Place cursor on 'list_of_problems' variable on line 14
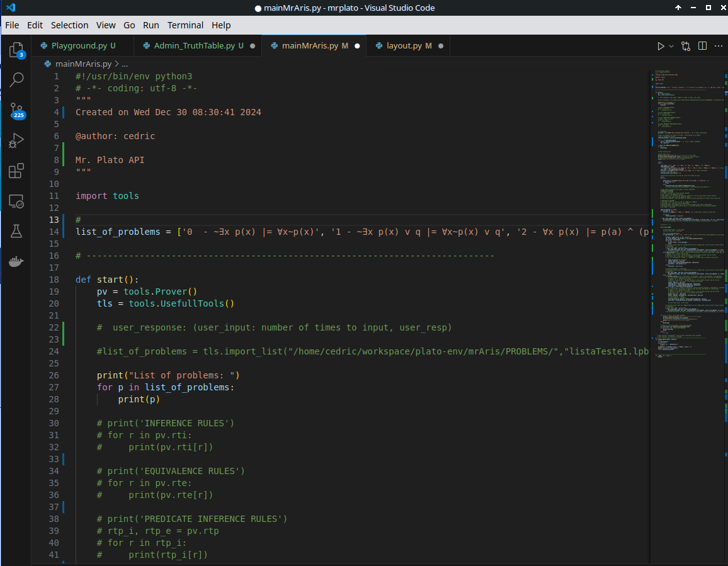 [118, 232]
